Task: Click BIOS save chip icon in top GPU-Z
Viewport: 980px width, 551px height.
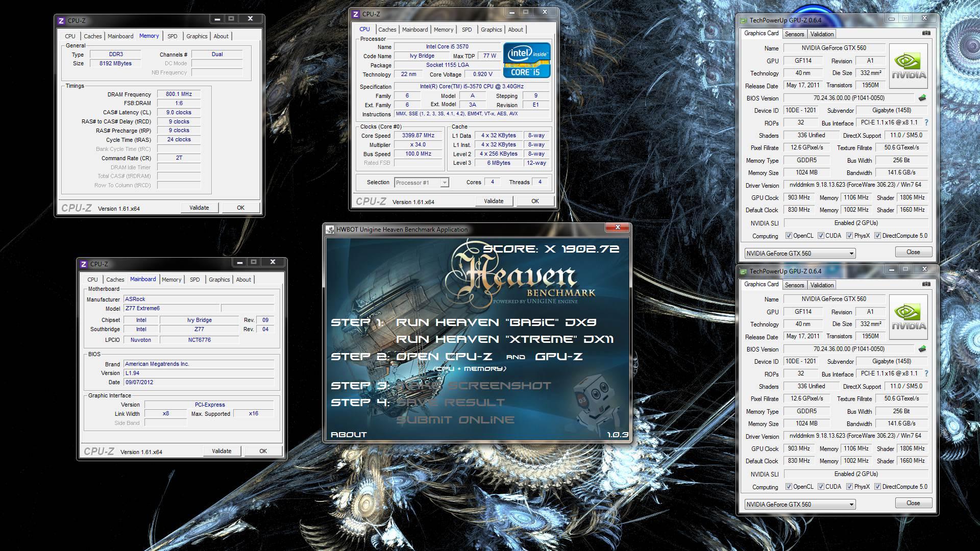Action: [922, 98]
